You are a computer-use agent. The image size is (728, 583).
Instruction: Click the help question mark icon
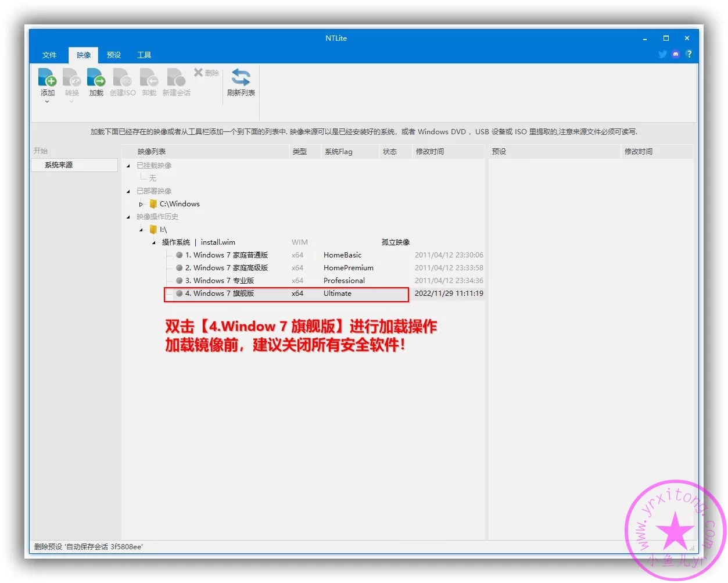pyautogui.click(x=689, y=54)
